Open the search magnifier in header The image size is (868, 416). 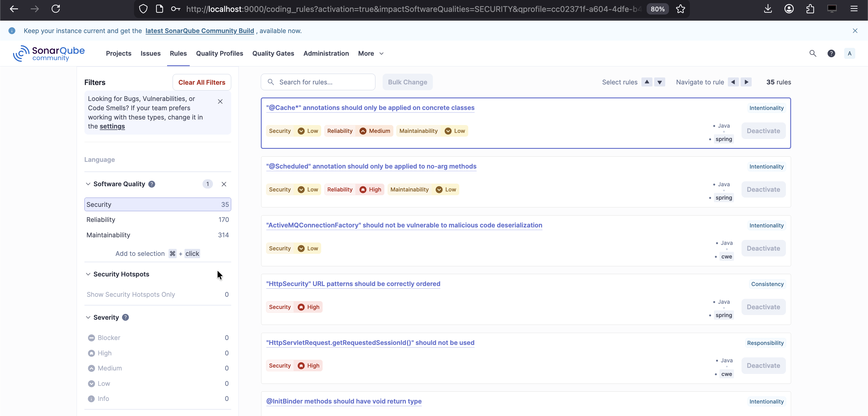[812, 53]
